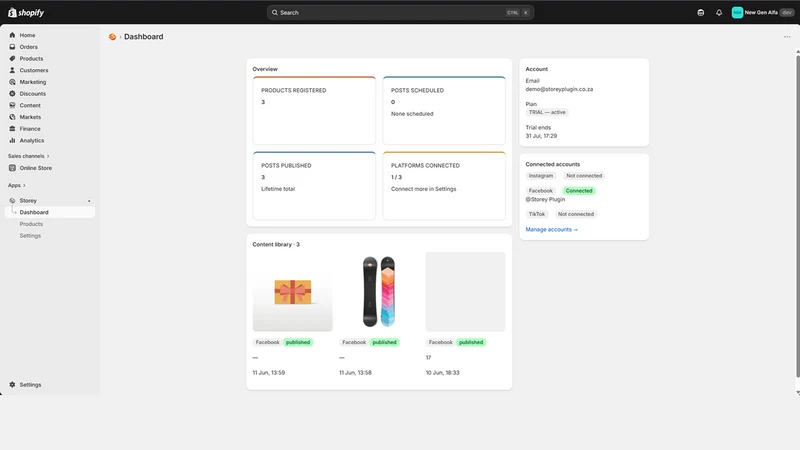This screenshot has width=800, height=450.
Task: Click the Platforms Connected card
Action: click(444, 186)
